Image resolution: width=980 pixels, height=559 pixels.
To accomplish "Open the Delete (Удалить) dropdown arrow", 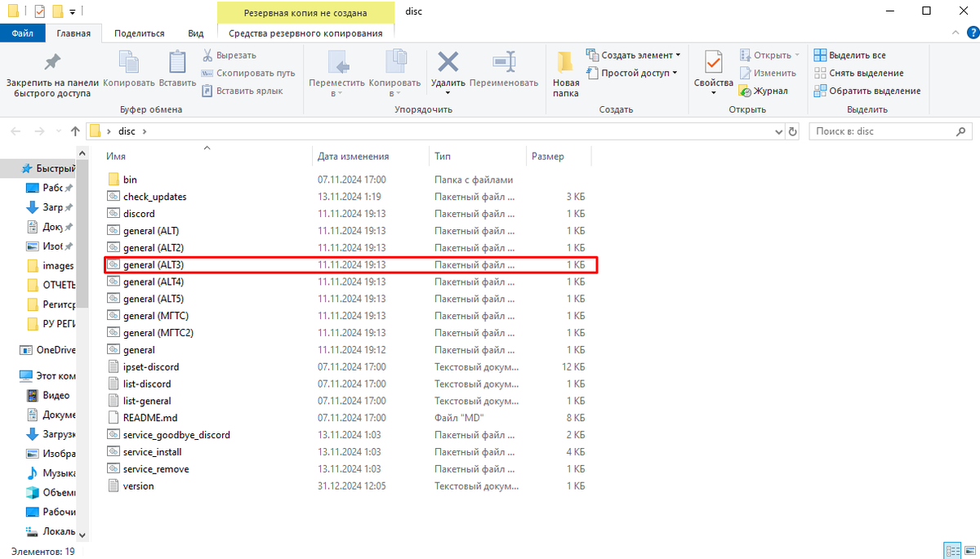I will 448,92.
